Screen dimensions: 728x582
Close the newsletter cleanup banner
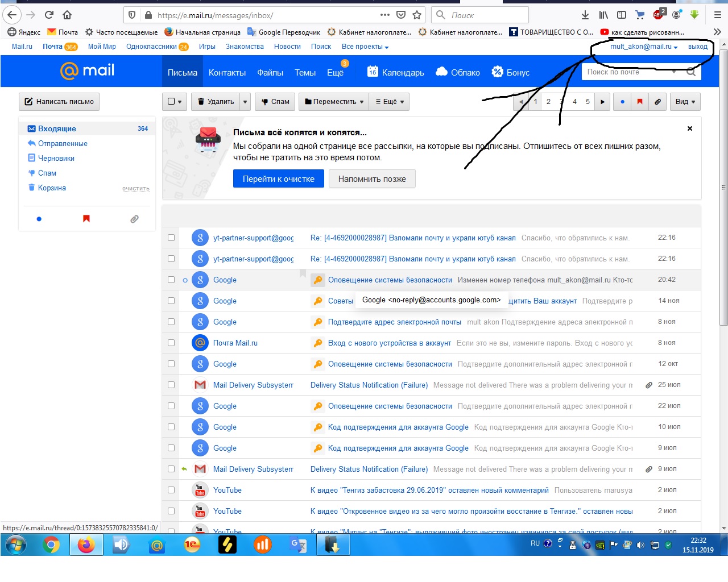click(x=690, y=128)
